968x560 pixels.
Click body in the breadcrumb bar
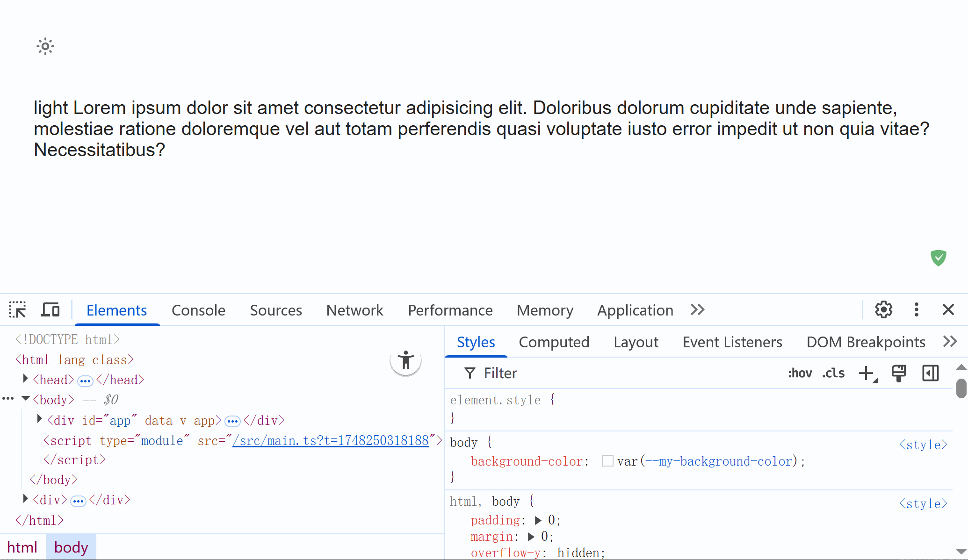click(x=71, y=547)
